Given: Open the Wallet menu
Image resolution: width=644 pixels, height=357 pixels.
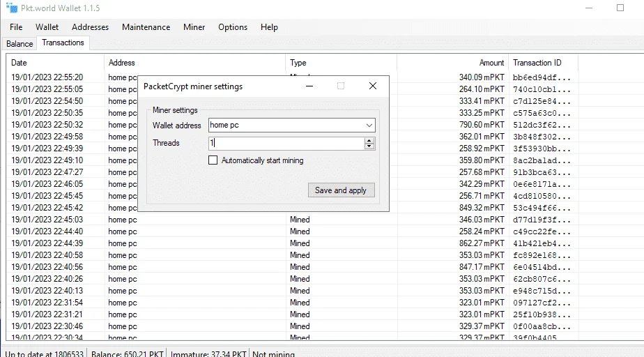Looking at the screenshot, I should coord(47,27).
